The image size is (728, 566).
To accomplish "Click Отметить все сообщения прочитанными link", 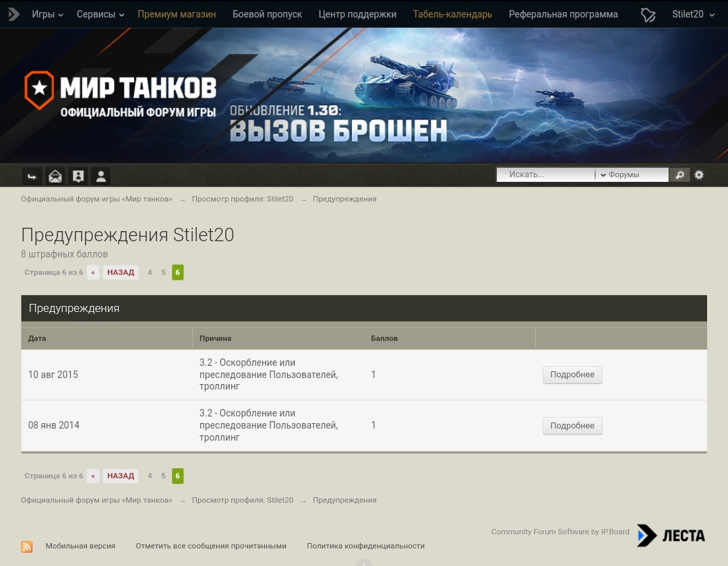I will pyautogui.click(x=211, y=546).
